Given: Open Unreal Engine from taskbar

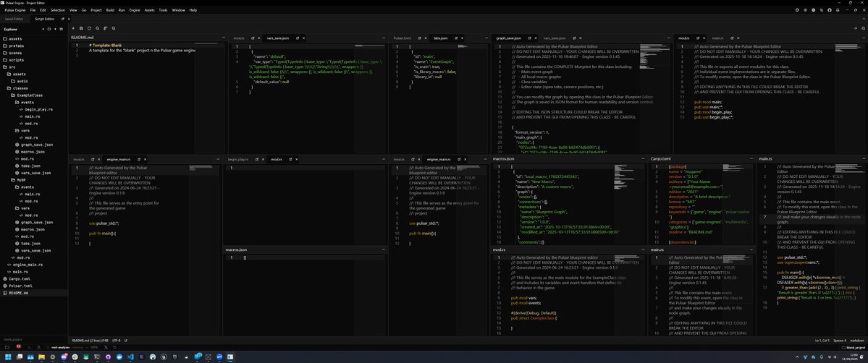Looking at the screenshot, I should (x=164, y=357).
